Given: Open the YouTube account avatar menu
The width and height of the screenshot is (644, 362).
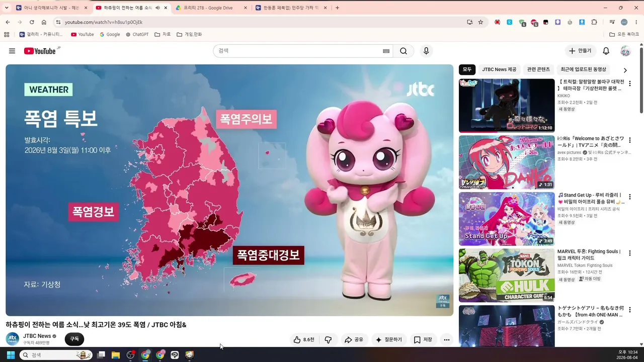Looking at the screenshot, I should point(625,51).
